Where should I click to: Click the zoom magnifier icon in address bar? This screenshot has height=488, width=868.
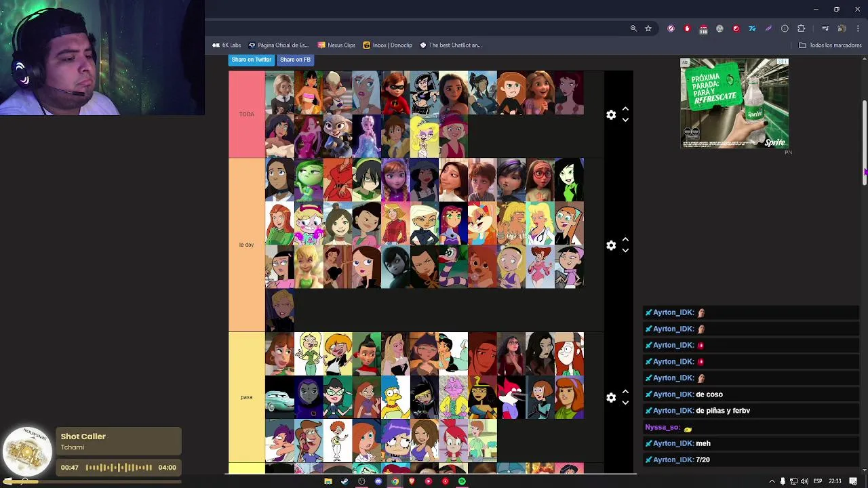633,28
